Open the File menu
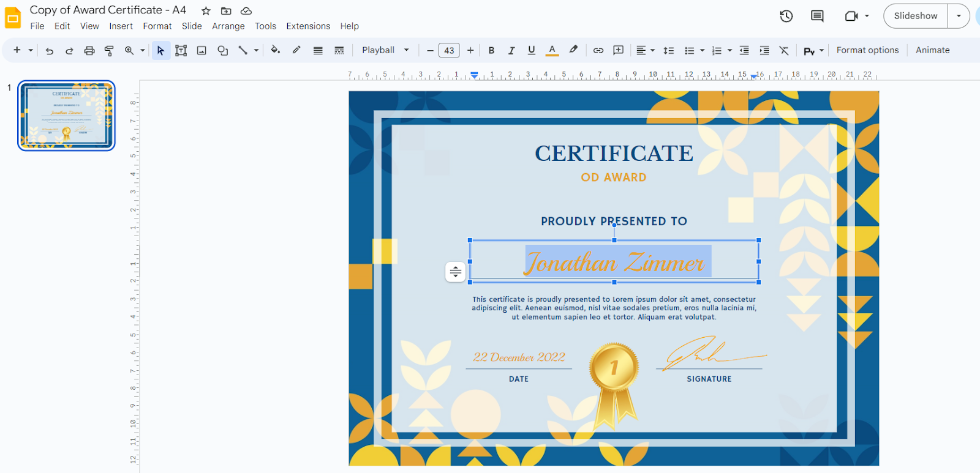 (37, 26)
